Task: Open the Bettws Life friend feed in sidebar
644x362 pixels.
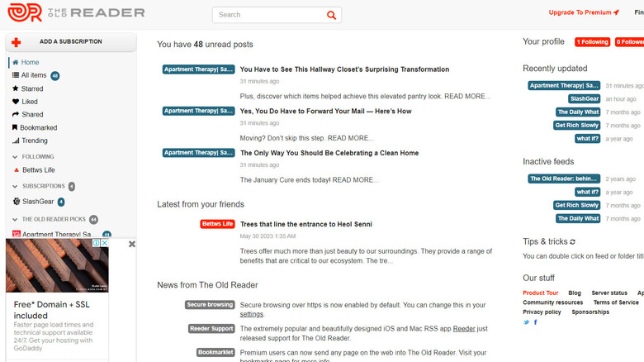Action: [39, 170]
